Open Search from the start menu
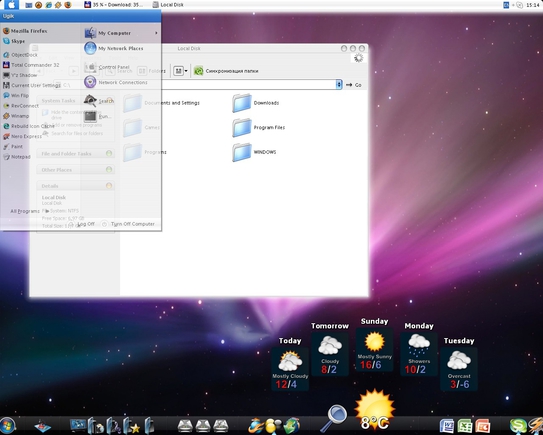Viewport: 543px width, 435px height. tap(99, 101)
